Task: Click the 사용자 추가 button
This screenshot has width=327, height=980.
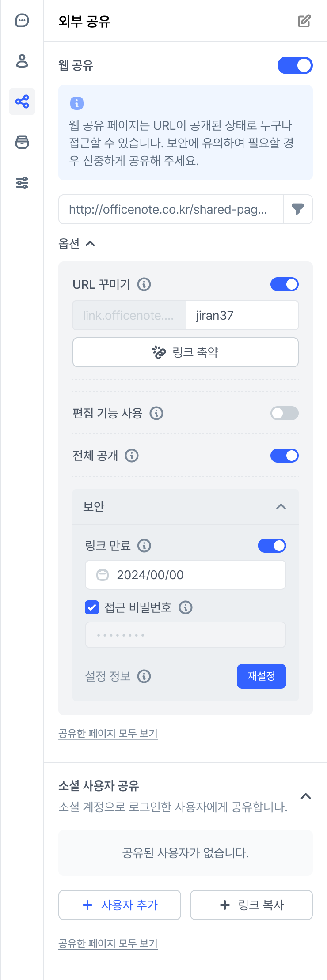Action: coord(120,905)
